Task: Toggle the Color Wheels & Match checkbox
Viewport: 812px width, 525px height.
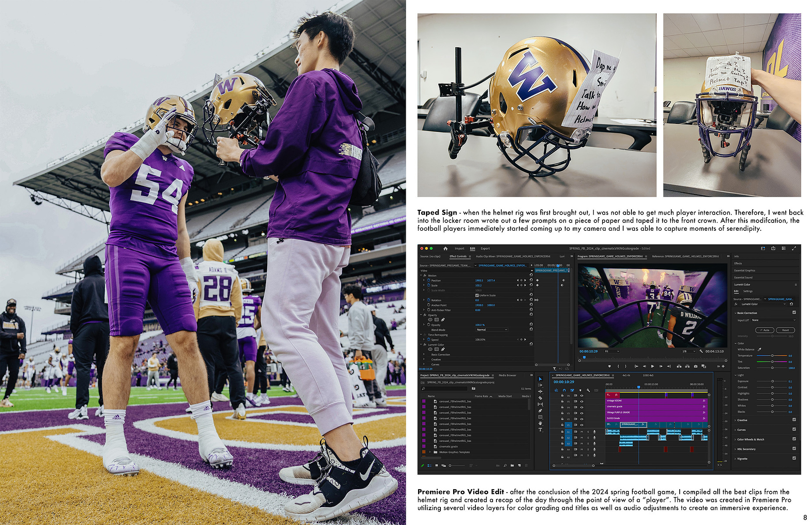Action: pos(794,439)
